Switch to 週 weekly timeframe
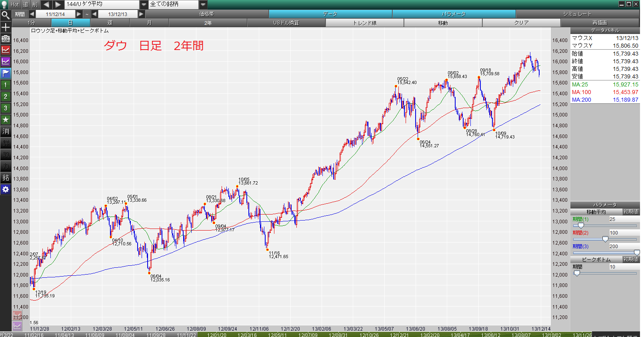Image resolution: width=644 pixels, height=337 pixels. (x=110, y=23)
